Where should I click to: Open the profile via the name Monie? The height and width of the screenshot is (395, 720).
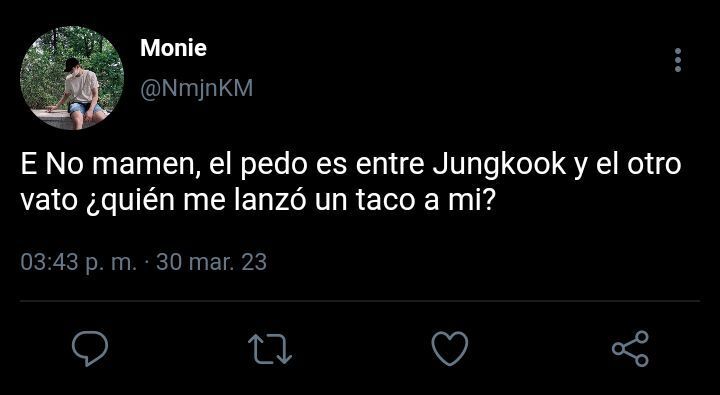click(x=173, y=48)
